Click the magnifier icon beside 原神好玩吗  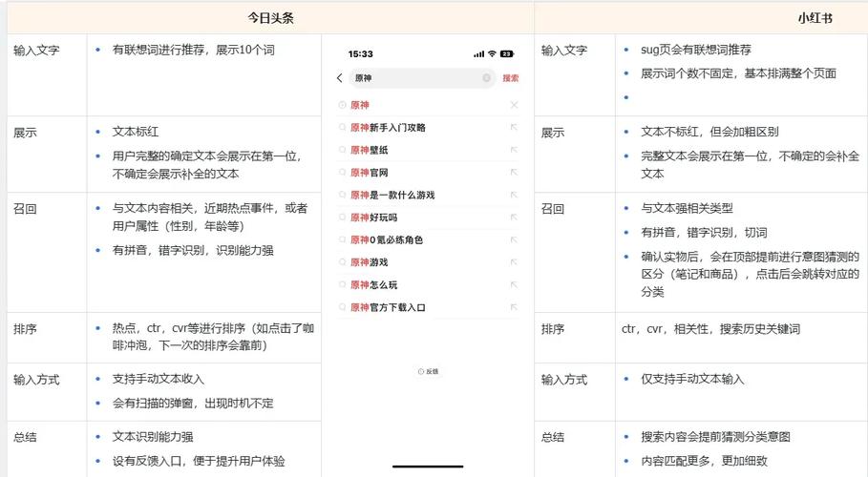point(342,217)
